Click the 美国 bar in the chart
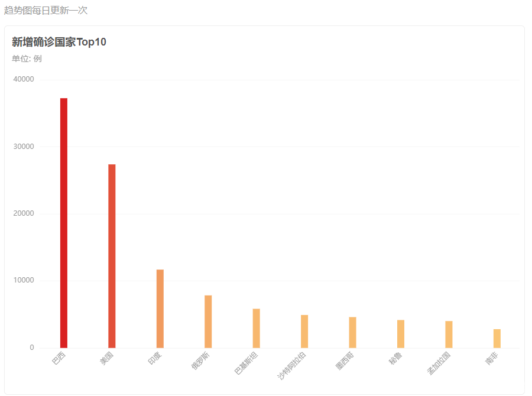Viewport: 532px width, 396px height. pyautogui.click(x=112, y=256)
